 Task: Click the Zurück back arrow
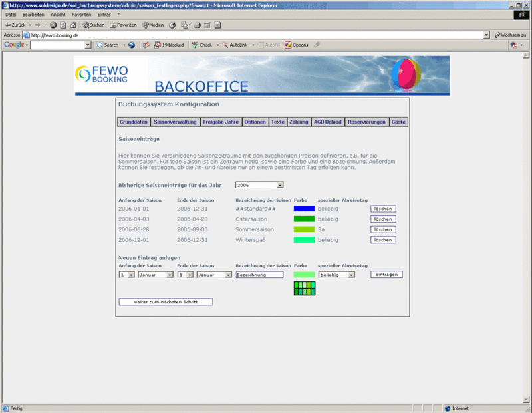point(15,25)
